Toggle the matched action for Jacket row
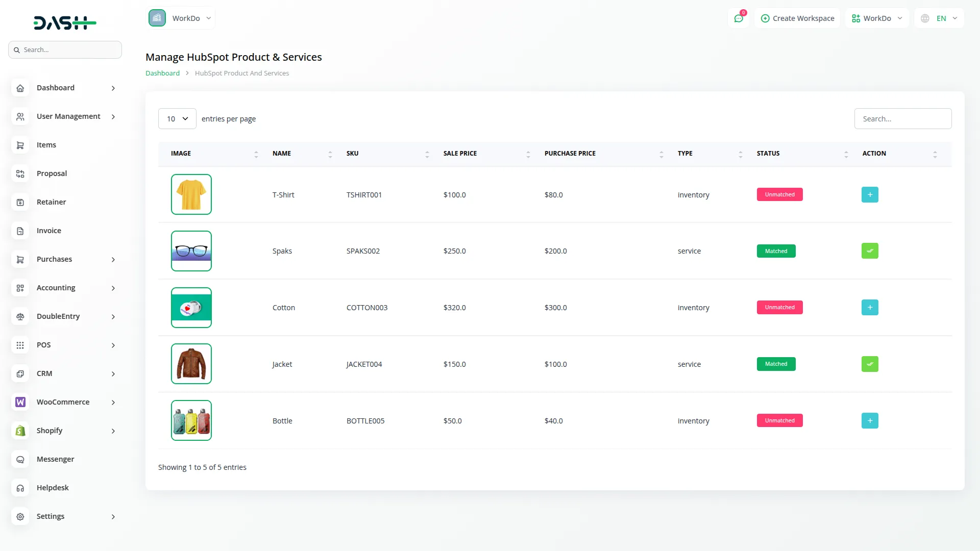 point(870,364)
